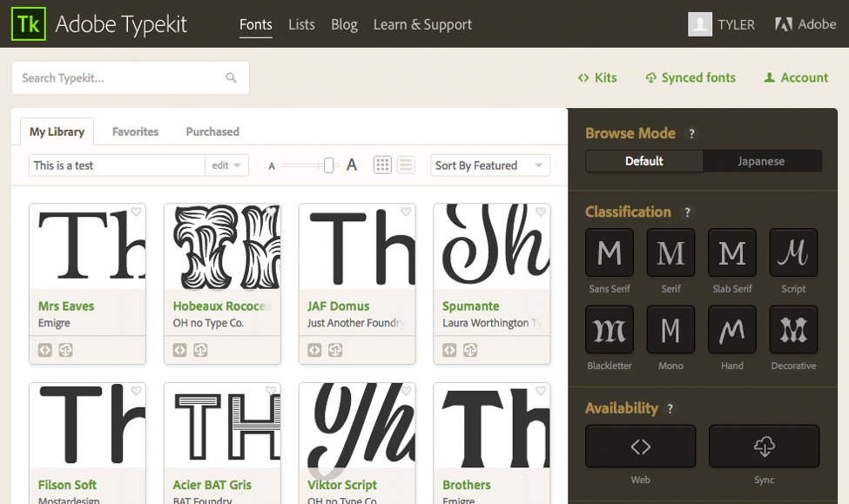Click the large A font size icon
The height and width of the screenshot is (504, 849).
pos(352,165)
